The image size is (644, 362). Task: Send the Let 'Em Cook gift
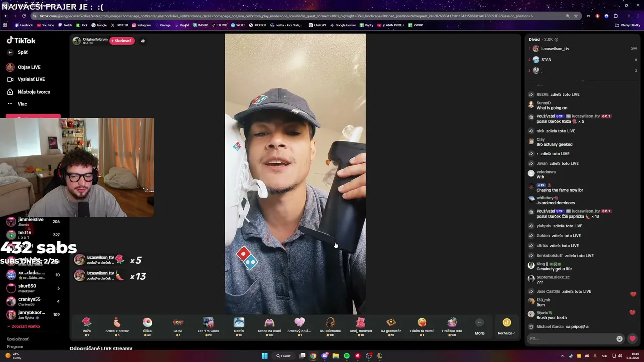pyautogui.click(x=208, y=326)
